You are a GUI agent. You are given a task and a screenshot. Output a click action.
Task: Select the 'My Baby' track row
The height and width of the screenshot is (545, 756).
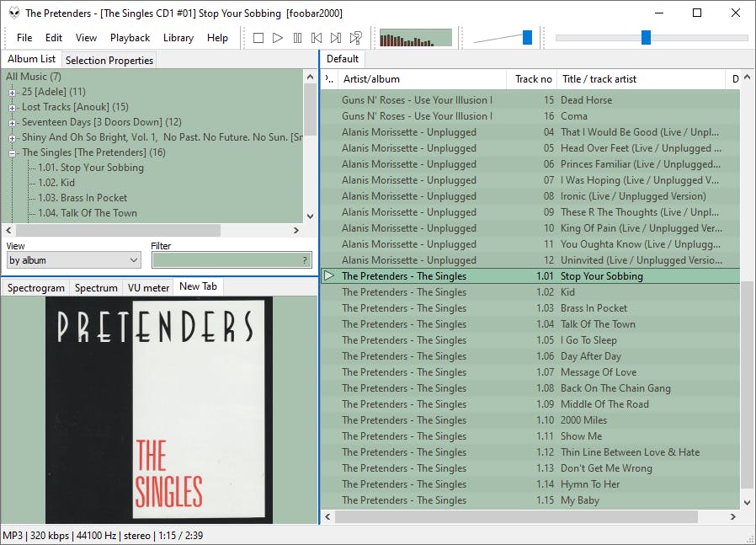(x=530, y=500)
